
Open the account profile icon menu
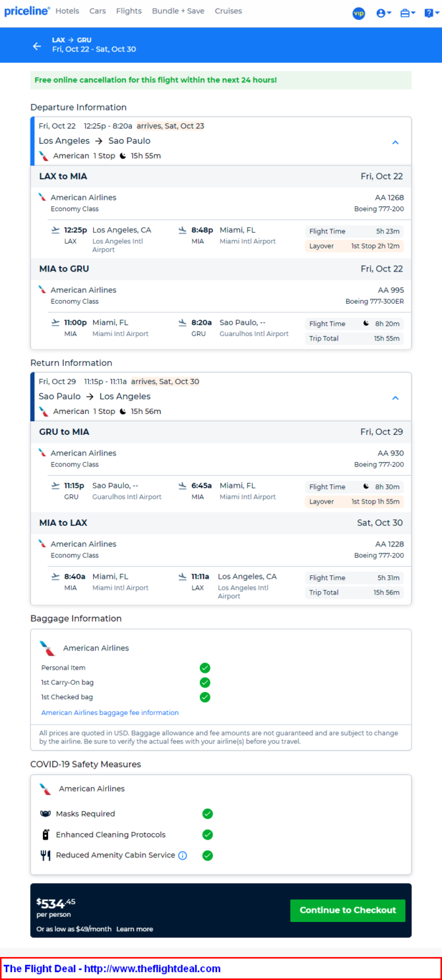click(x=383, y=13)
